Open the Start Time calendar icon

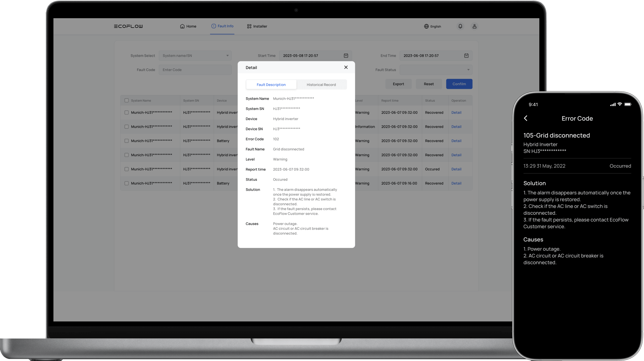[346, 56]
